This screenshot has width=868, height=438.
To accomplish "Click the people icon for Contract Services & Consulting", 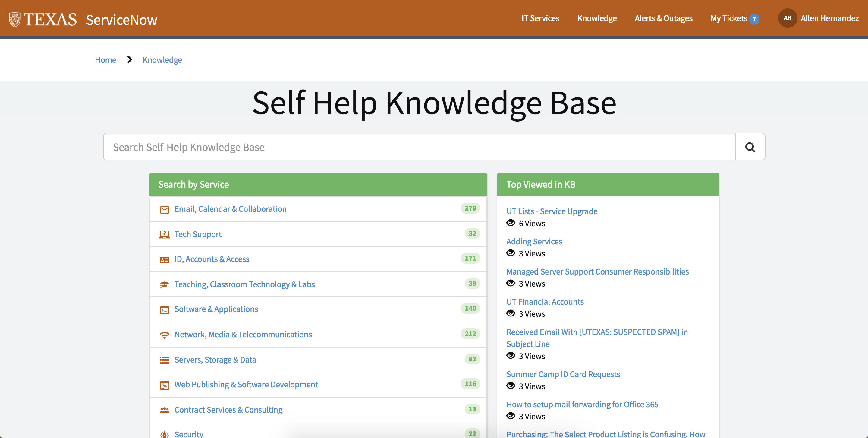I will 165,410.
